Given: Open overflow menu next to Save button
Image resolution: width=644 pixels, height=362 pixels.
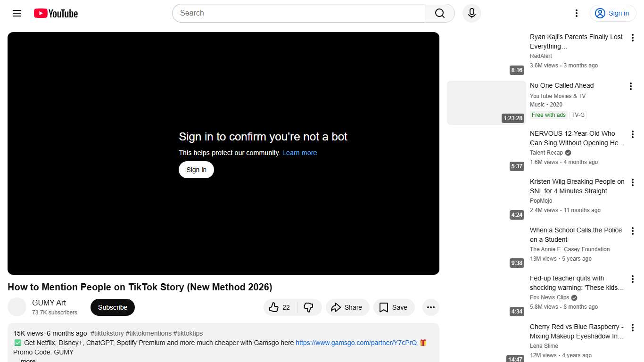Looking at the screenshot, I should tap(430, 307).
